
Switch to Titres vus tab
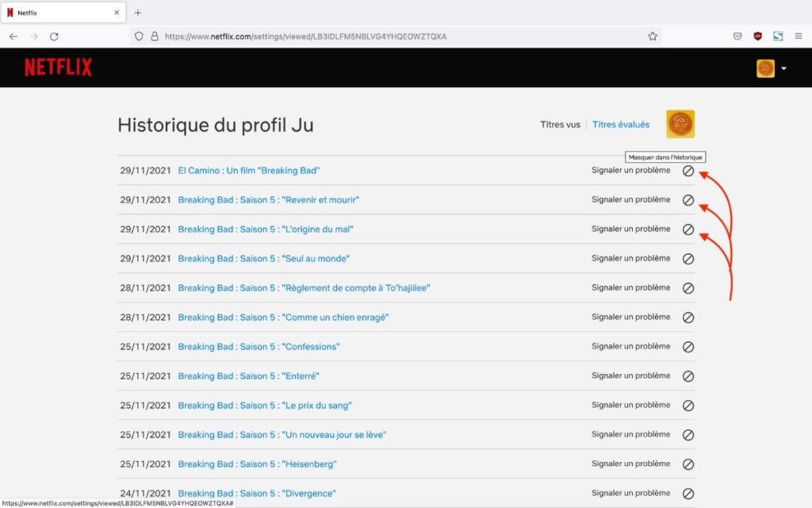coord(560,125)
